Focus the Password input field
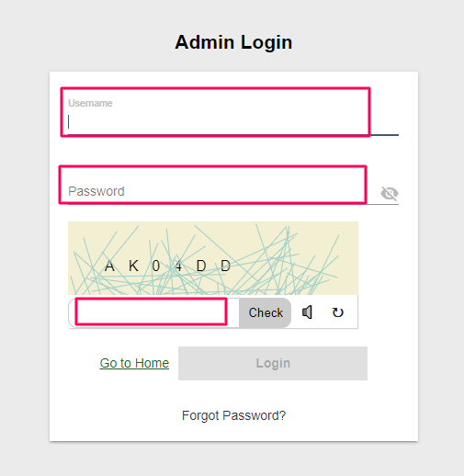Viewport: 464px width, 476px height. coord(218,191)
